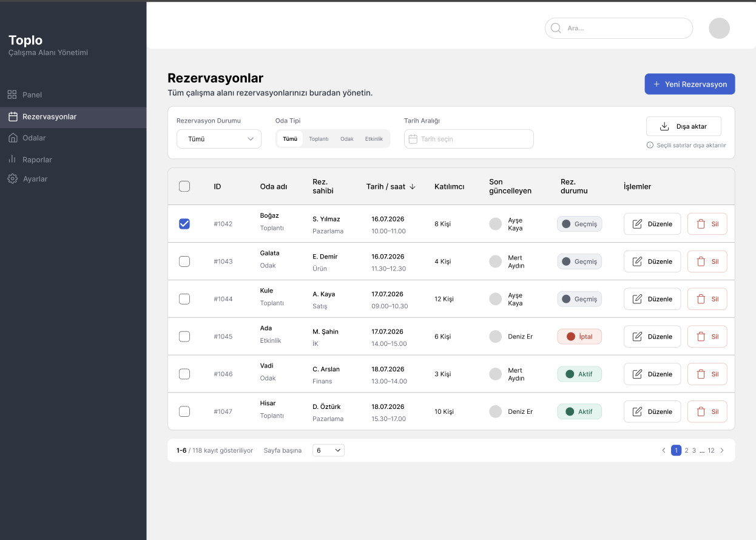Click ID cell #1044
The image size is (756, 540).
point(223,299)
